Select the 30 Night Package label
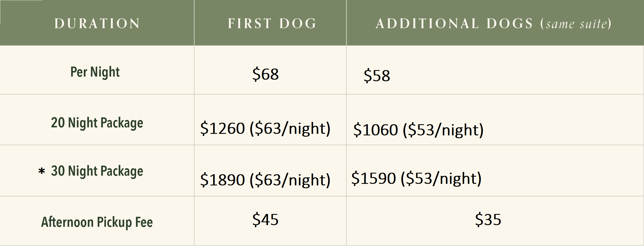The image size is (644, 246). tap(97, 171)
